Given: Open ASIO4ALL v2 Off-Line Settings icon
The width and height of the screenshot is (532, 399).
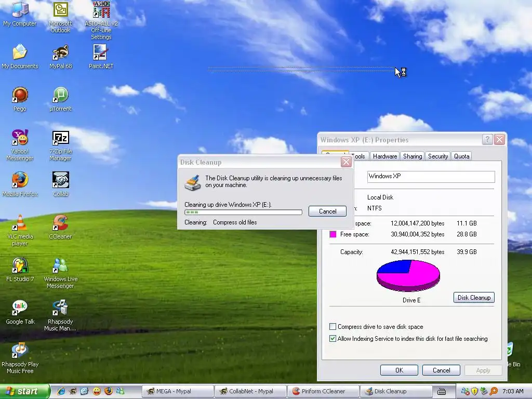Looking at the screenshot, I should pyautogui.click(x=101, y=20).
